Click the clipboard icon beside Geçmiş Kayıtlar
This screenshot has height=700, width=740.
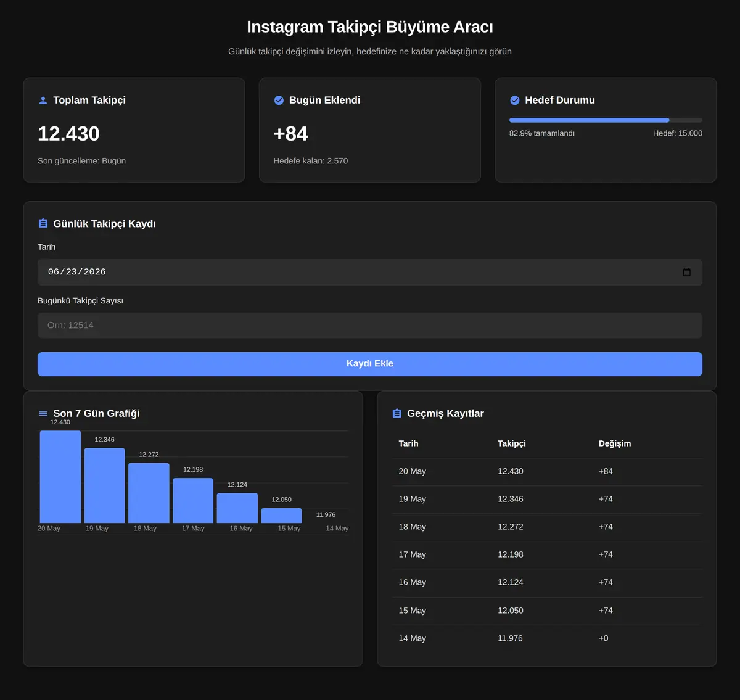point(397,414)
